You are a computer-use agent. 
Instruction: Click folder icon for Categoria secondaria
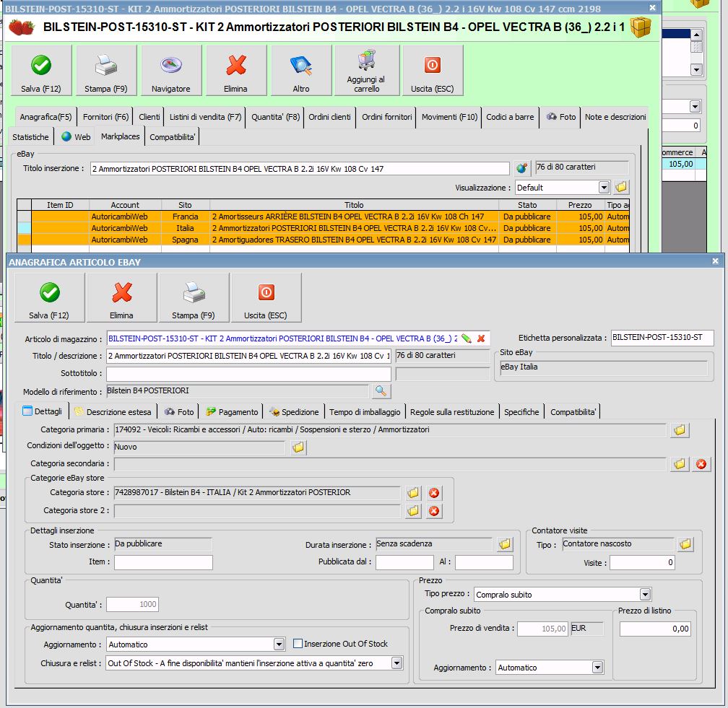pyautogui.click(x=680, y=464)
